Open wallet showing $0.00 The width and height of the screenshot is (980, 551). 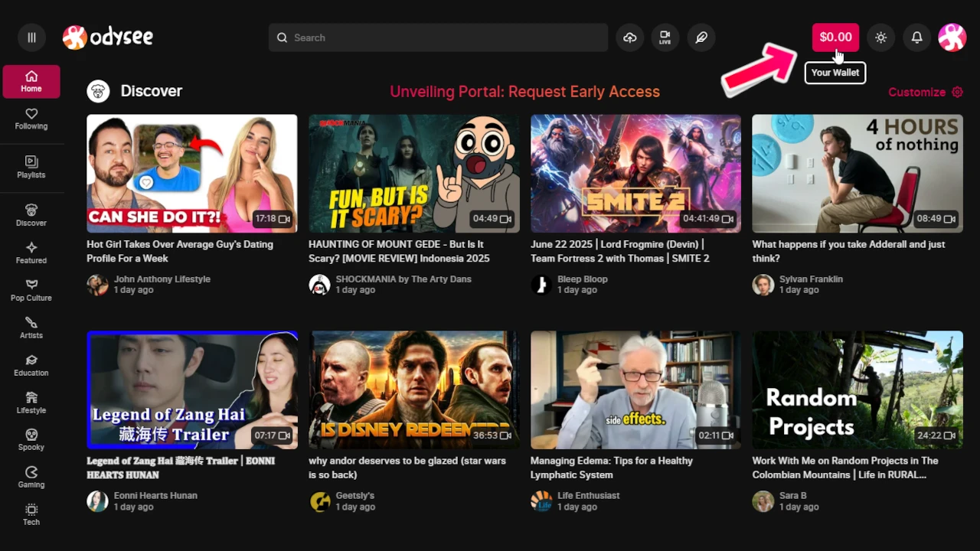[x=835, y=37]
